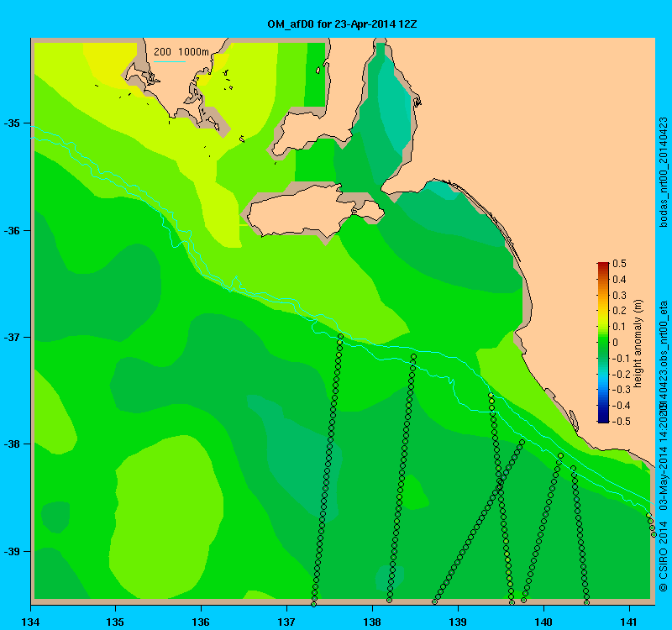This screenshot has height=630, width=672.
Task: Click the -0.3 colour bar label
Action: [621, 390]
